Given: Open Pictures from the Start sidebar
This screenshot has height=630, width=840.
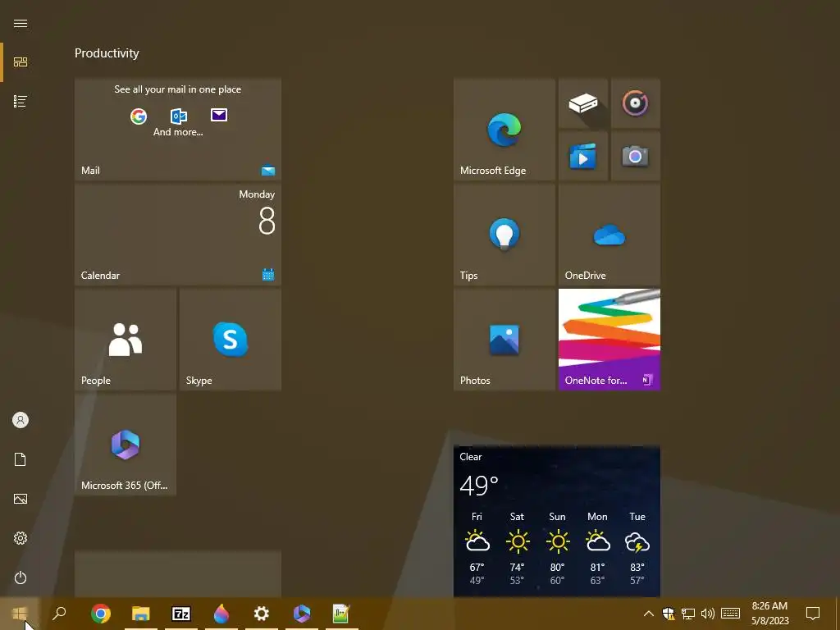Looking at the screenshot, I should coord(21,499).
